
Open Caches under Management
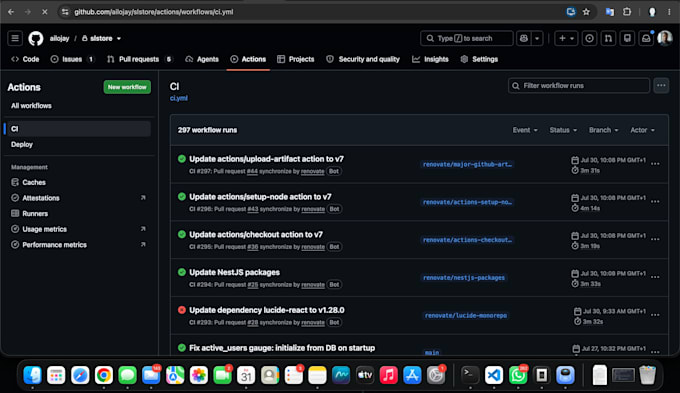pos(34,182)
